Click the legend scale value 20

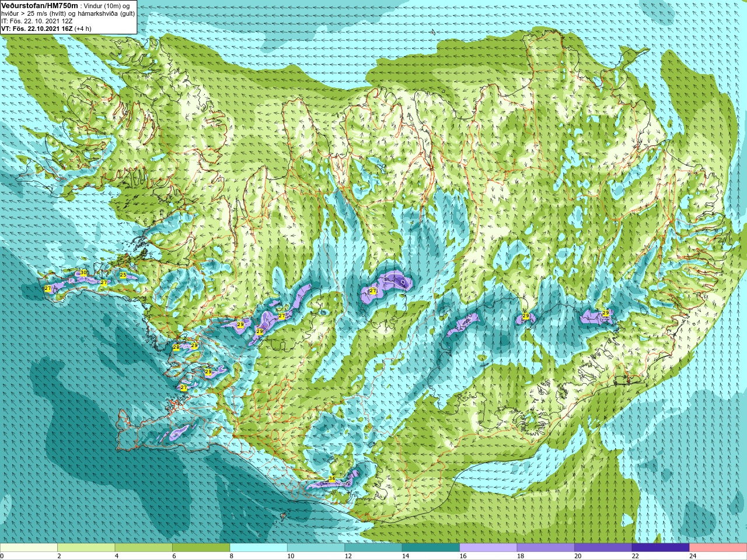[x=578, y=556]
